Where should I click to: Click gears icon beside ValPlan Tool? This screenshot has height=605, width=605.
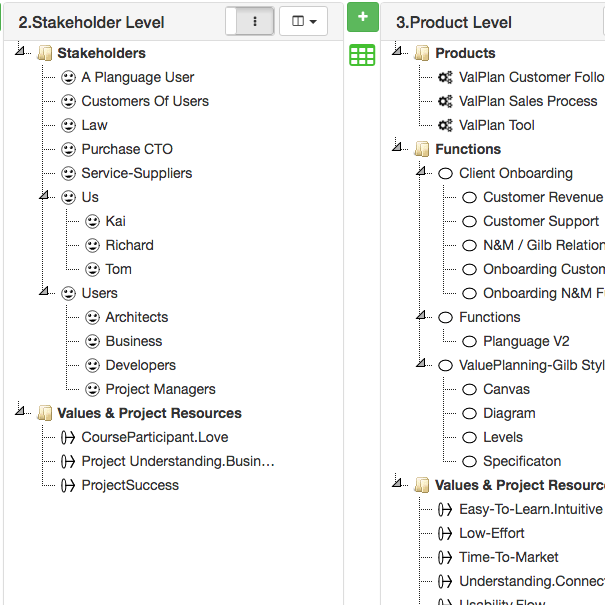coord(445,125)
